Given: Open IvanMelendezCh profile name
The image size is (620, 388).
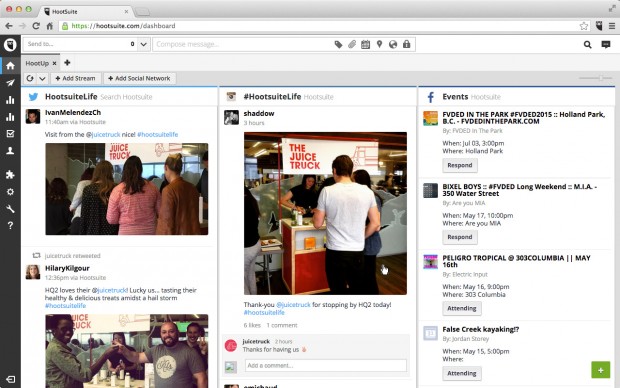Looking at the screenshot, I should (73, 113).
